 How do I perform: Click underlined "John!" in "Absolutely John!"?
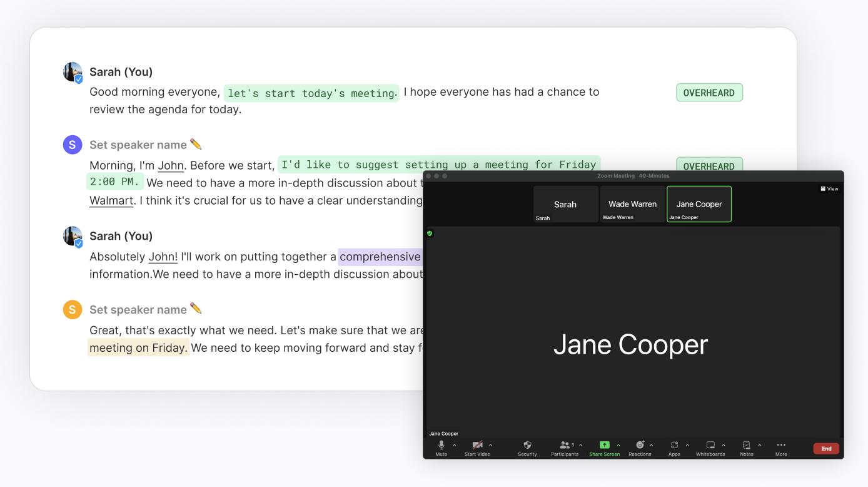coord(163,257)
